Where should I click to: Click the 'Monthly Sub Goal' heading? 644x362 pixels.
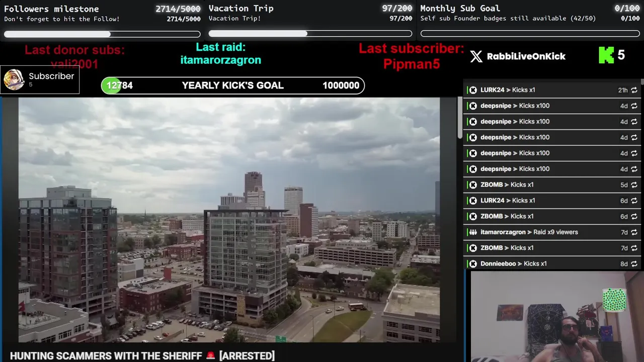460,9
